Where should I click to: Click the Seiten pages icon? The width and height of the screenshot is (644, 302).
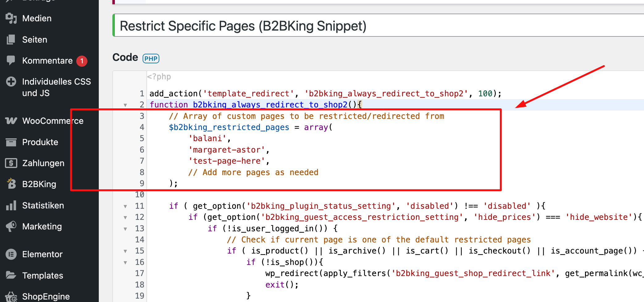coord(11,40)
